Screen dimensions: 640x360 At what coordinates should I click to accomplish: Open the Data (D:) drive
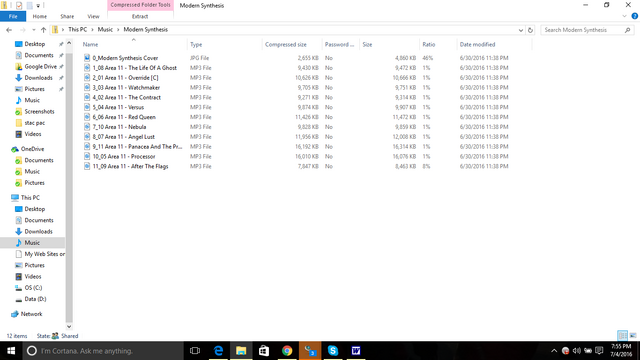tap(35, 299)
